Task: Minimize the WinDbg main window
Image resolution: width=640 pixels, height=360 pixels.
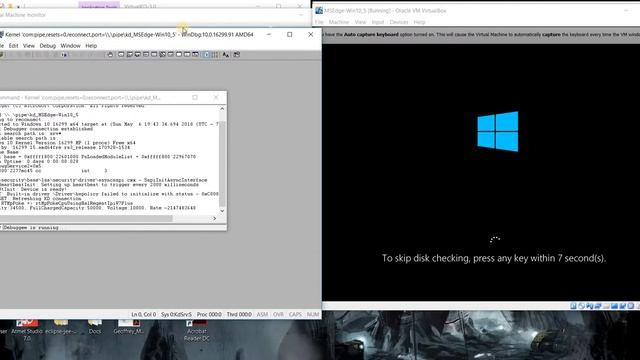Action: point(269,35)
